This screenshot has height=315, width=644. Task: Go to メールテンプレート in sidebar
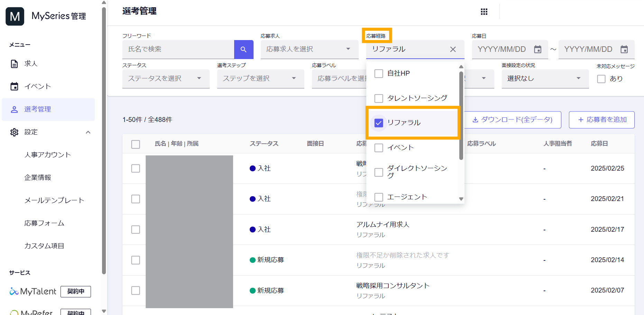[54, 200]
